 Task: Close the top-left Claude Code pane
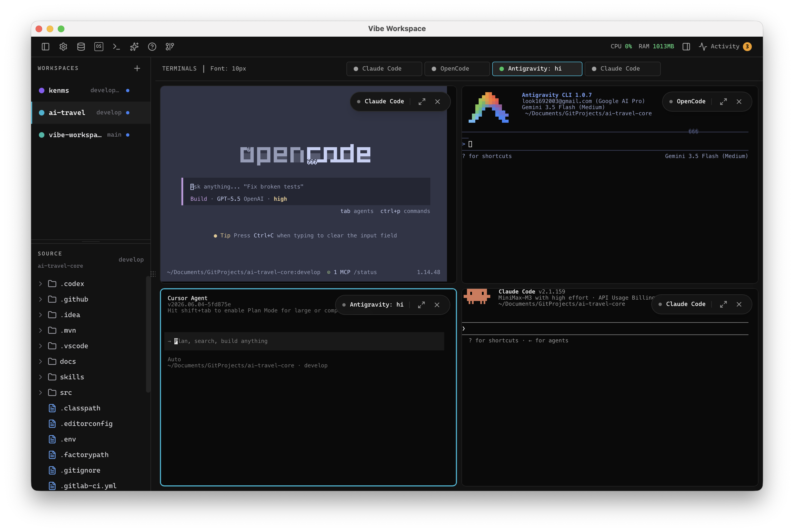438,101
